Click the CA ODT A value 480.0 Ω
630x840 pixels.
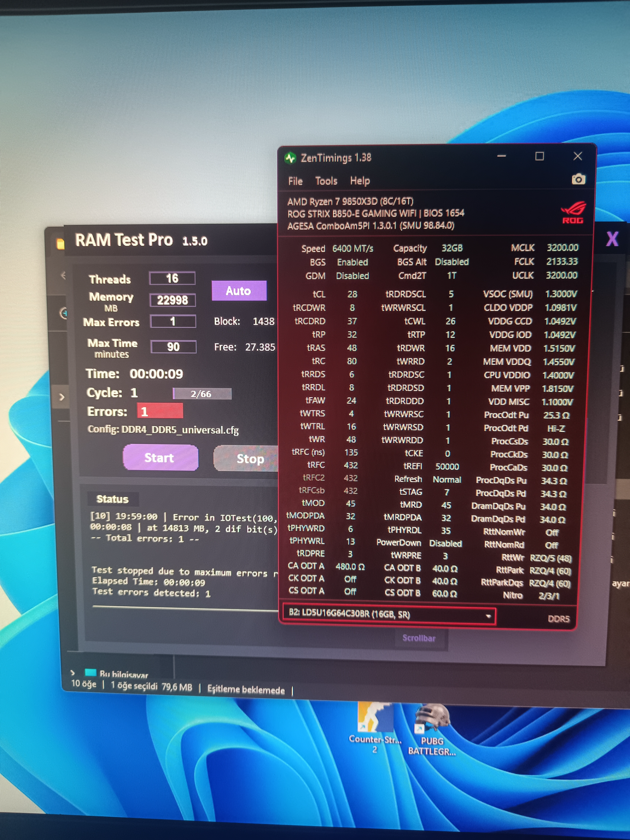coord(350,567)
